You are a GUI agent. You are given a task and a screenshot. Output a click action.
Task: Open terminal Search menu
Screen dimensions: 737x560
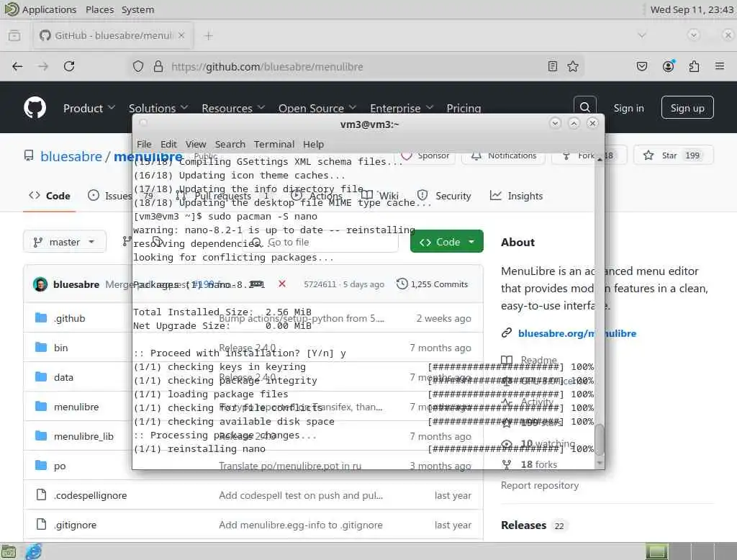pos(230,144)
